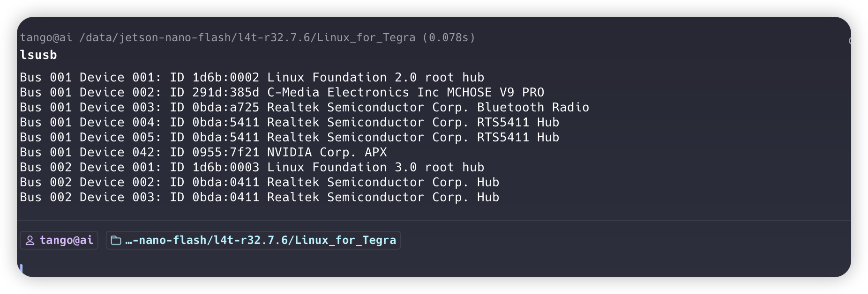Select the Linux Foundation 3.0 root hub line
Screen dimensions: 868x294
click(x=252, y=167)
